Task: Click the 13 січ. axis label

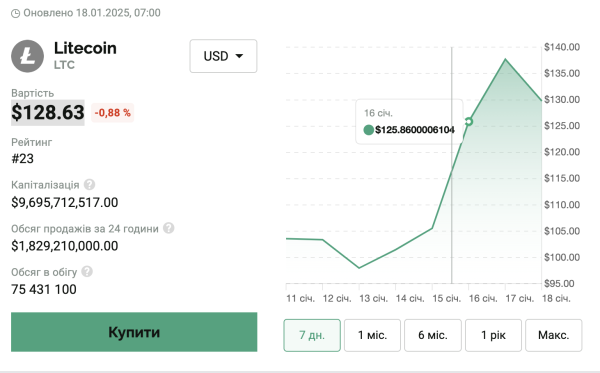Action: coord(373,298)
